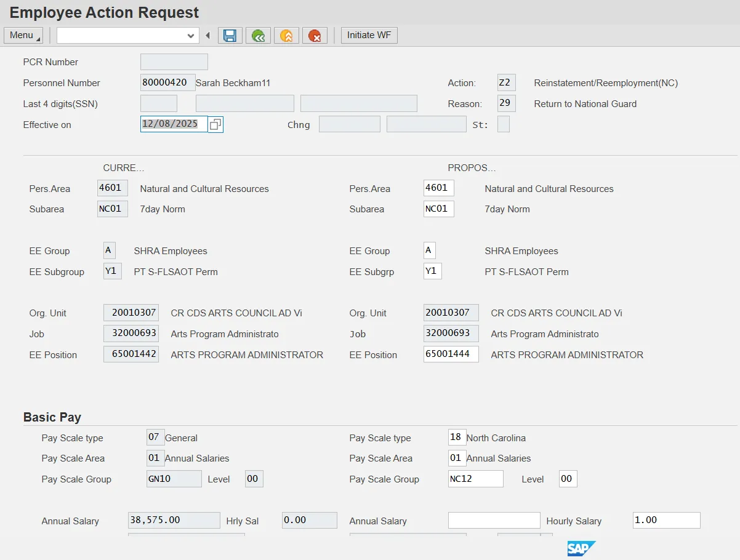Click the green Back arrow icon
The image size is (740, 560).
pyautogui.click(x=258, y=36)
